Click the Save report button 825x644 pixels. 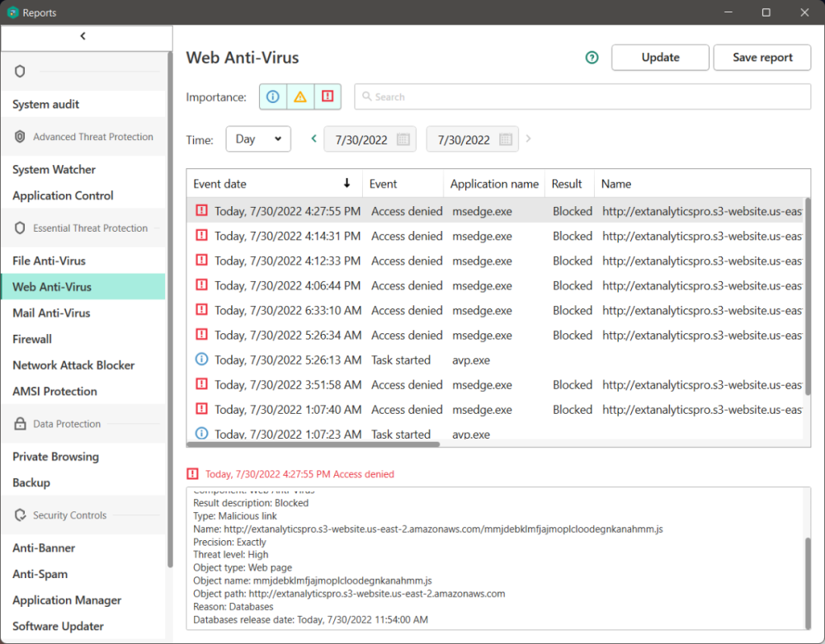[762, 58]
